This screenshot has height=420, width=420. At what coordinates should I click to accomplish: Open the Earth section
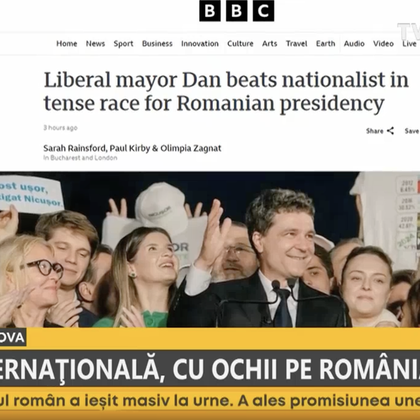326,44
